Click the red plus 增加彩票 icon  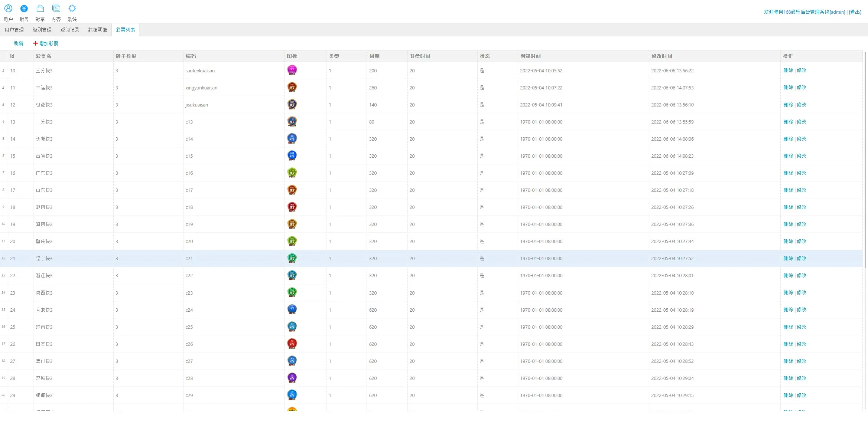click(35, 43)
